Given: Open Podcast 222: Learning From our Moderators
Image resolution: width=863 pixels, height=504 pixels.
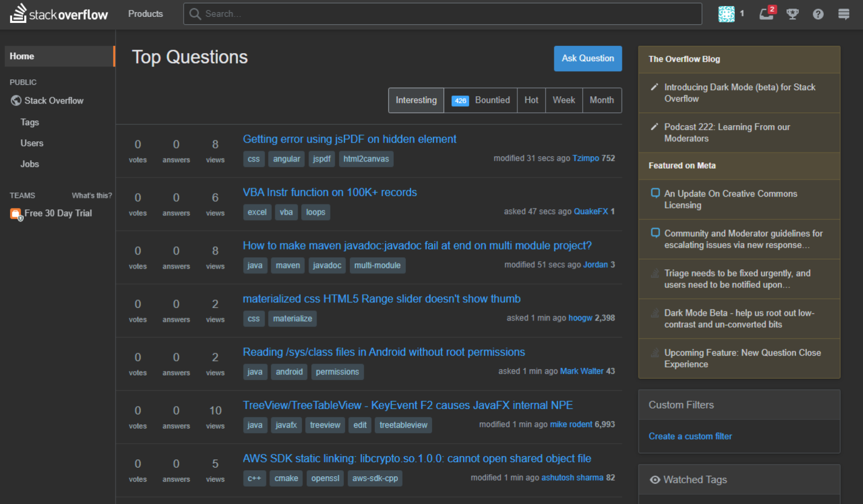Looking at the screenshot, I should (x=727, y=132).
